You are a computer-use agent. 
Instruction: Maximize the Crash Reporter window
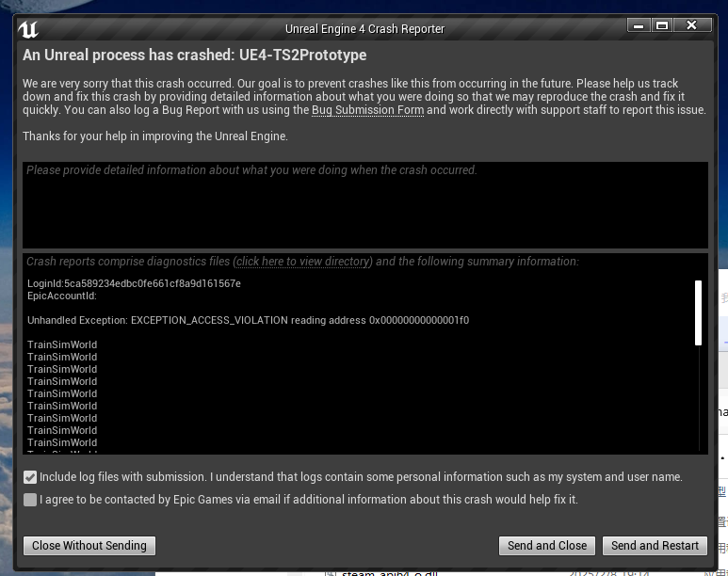pyautogui.click(x=661, y=25)
